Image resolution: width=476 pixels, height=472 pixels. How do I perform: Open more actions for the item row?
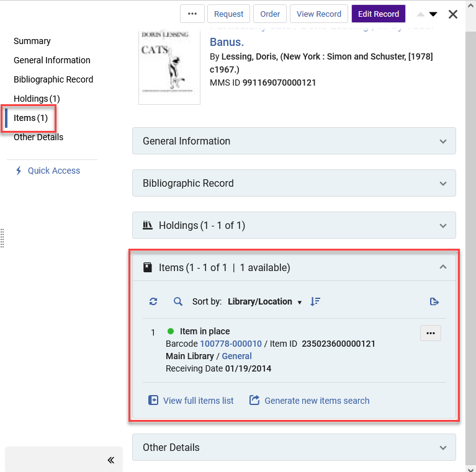pos(431,333)
